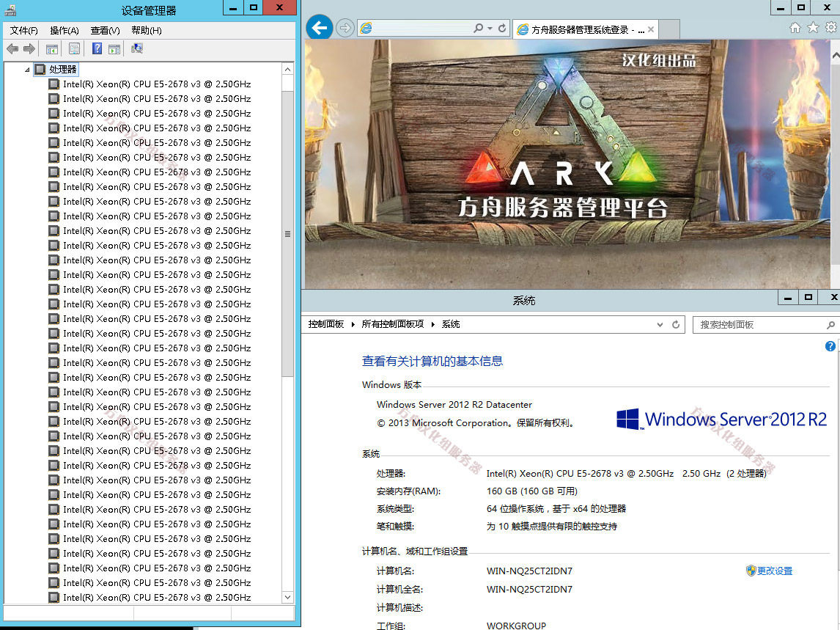The height and width of the screenshot is (630, 840).
Task: Click the 系统 breadcrumb item
Action: click(451, 324)
